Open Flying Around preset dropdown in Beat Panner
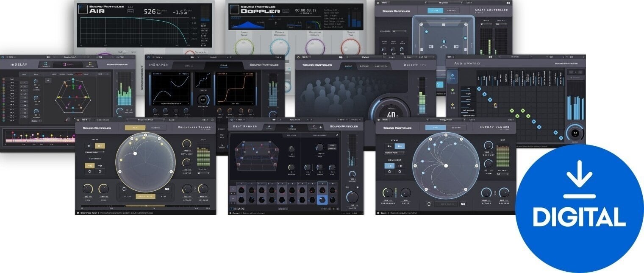The width and height of the screenshot is (644, 273). pyautogui.click(x=294, y=120)
